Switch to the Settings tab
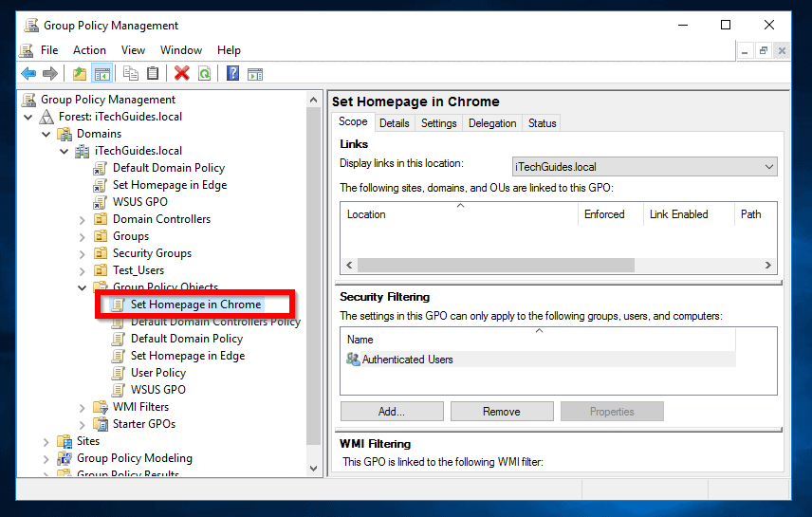Viewport: 812px width, 517px height. point(438,123)
